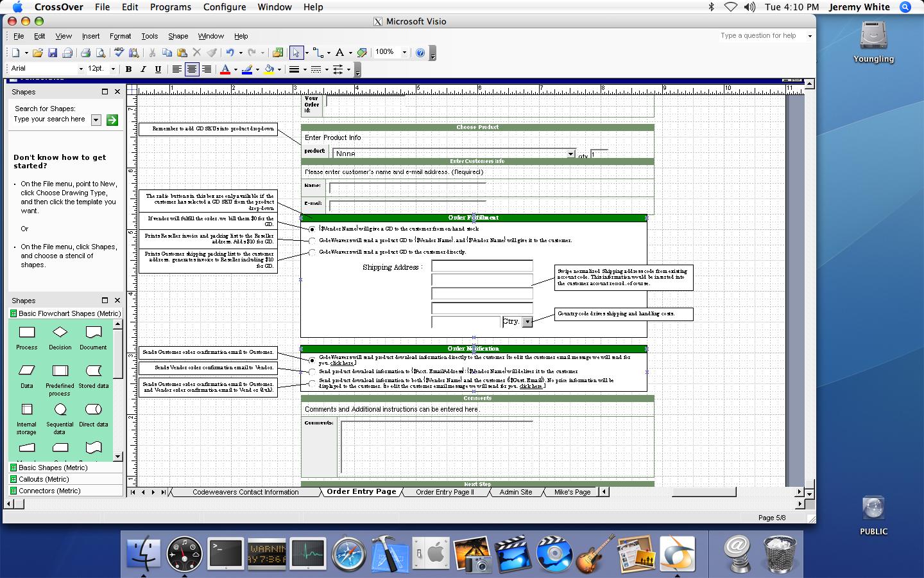This screenshot has width=924, height=578.
Task: Toggle Bold formatting
Action: (x=128, y=69)
